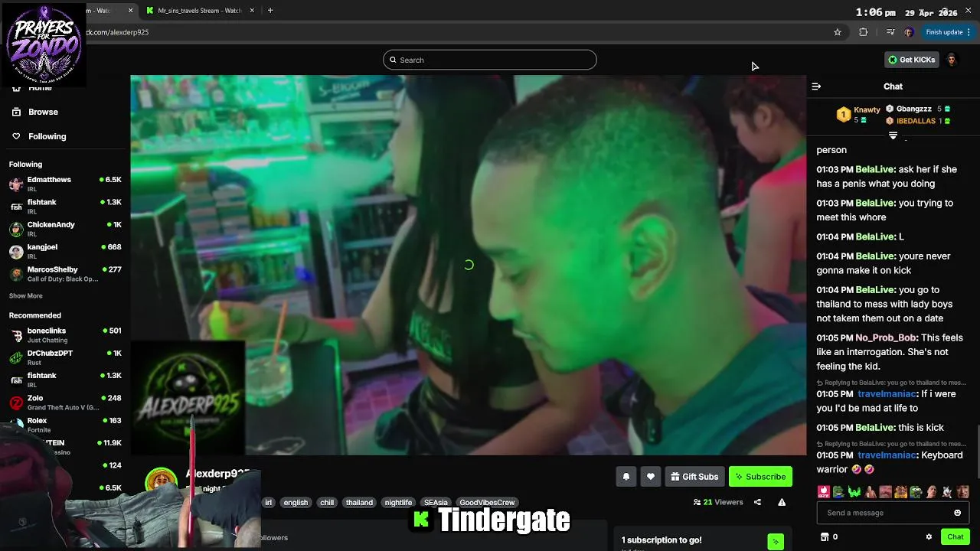Viewport: 980px width, 551px height.
Task: Click the green subscribe icon in subscription goal
Action: point(776,542)
